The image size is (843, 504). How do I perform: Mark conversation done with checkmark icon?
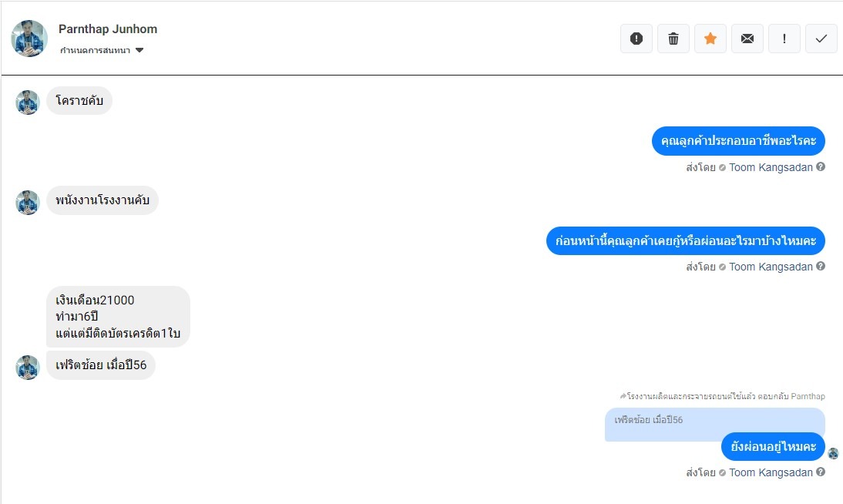click(821, 39)
